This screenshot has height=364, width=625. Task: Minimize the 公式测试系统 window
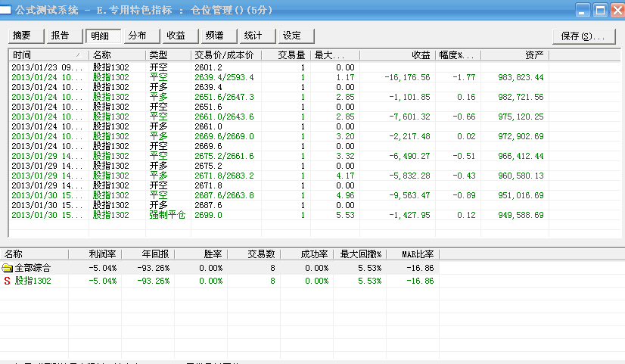[583, 11]
